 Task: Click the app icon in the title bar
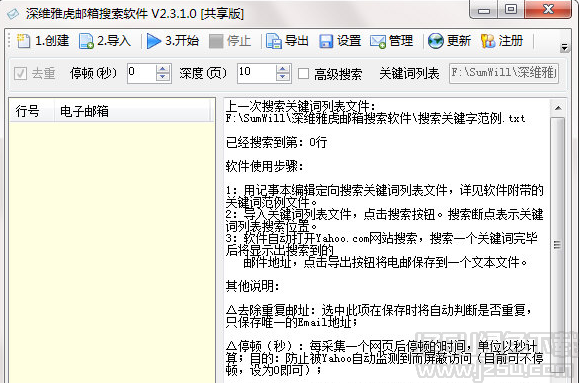13,14
